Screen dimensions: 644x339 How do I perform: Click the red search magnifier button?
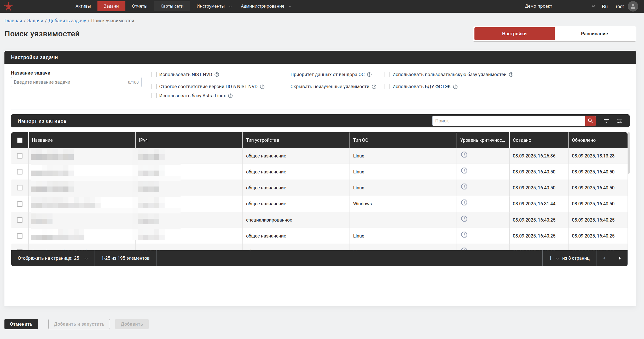590,121
